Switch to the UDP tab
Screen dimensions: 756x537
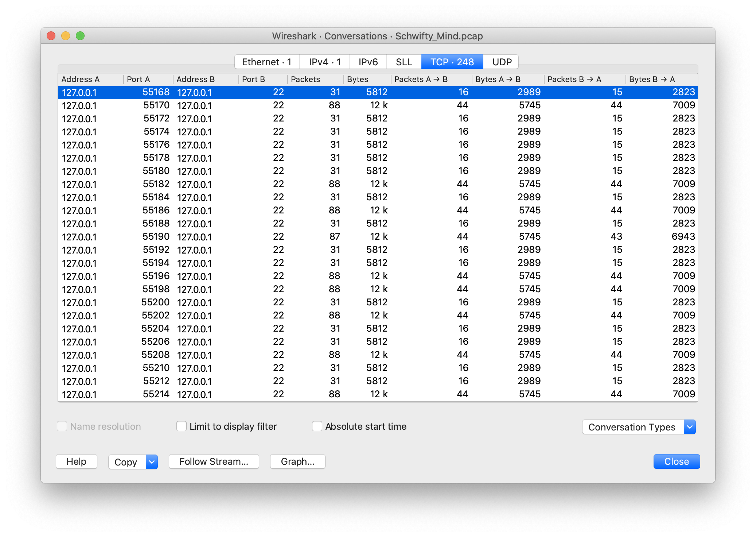pyautogui.click(x=502, y=62)
